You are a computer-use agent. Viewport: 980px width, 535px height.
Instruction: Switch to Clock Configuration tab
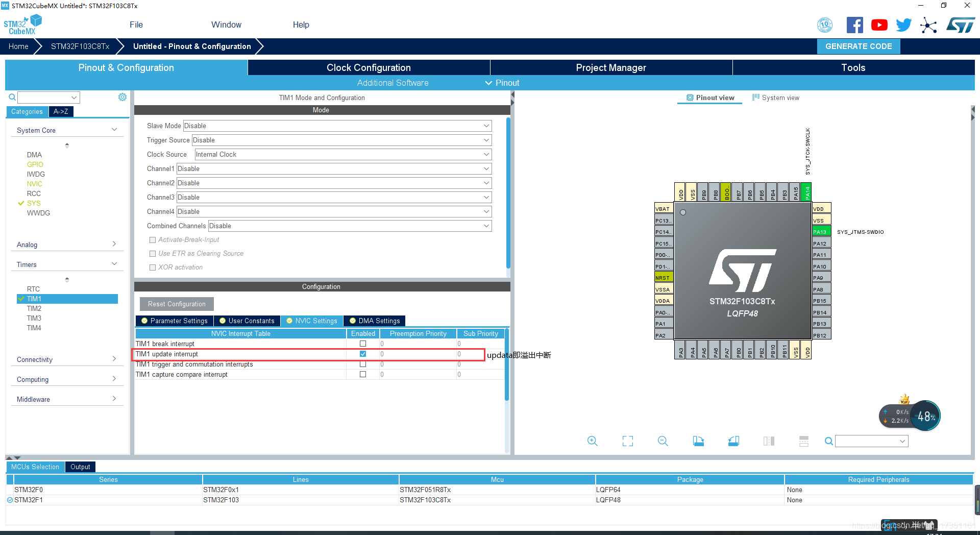click(369, 67)
